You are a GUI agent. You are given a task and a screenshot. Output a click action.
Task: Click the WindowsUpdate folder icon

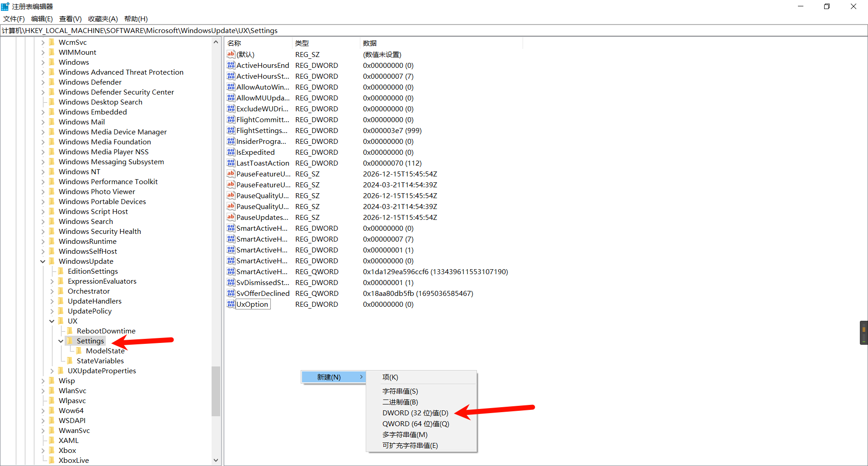52,261
